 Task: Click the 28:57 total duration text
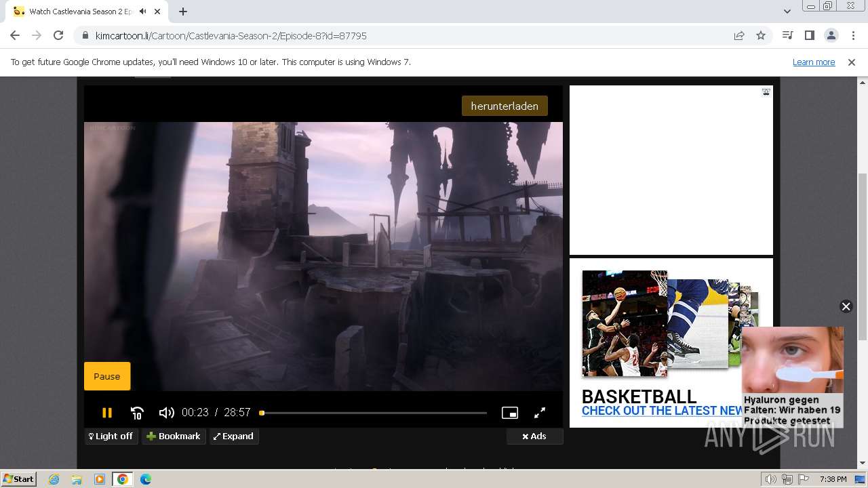click(x=237, y=413)
